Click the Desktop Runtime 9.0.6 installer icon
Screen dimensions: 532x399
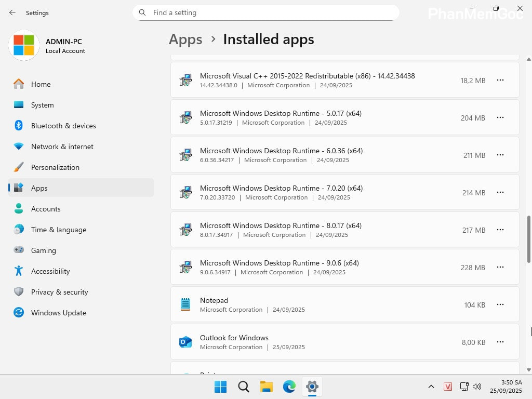[185, 267]
